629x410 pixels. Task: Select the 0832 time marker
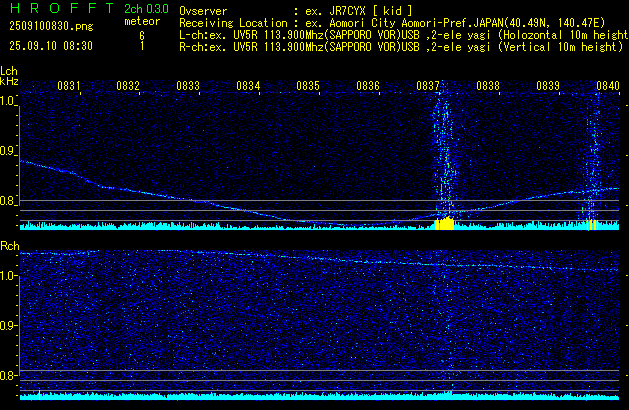(x=128, y=86)
